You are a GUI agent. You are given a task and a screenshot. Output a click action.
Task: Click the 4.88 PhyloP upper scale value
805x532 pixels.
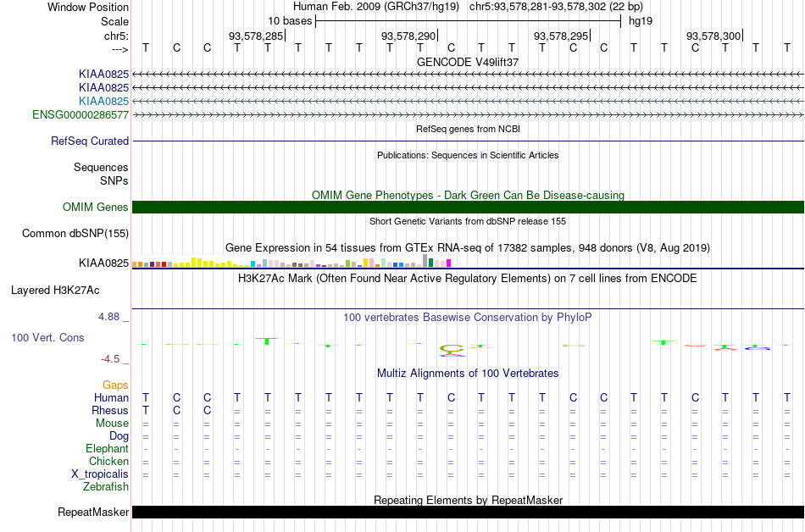click(108, 317)
